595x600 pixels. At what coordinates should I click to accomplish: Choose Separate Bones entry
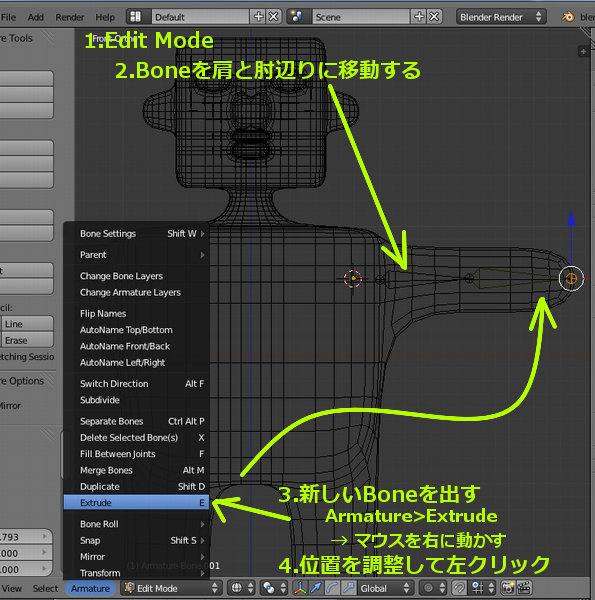click(x=137, y=421)
